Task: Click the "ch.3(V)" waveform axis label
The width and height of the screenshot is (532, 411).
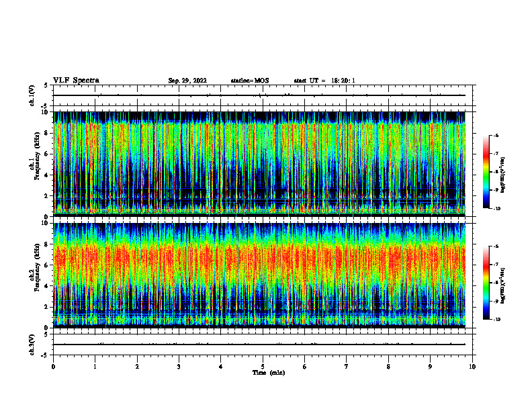Action: click(32, 345)
